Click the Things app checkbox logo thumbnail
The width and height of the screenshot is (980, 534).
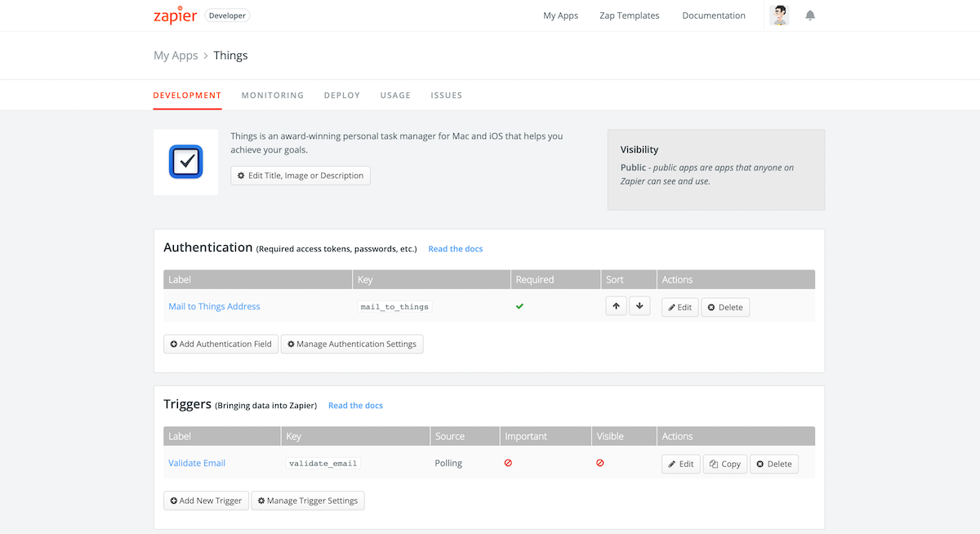(185, 161)
